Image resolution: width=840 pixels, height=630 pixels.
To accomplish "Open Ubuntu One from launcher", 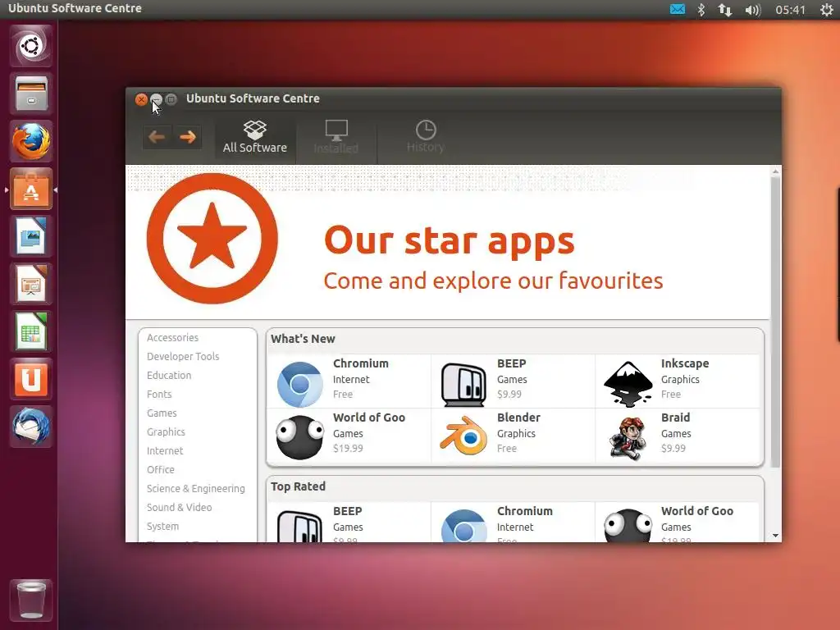I will (x=31, y=380).
